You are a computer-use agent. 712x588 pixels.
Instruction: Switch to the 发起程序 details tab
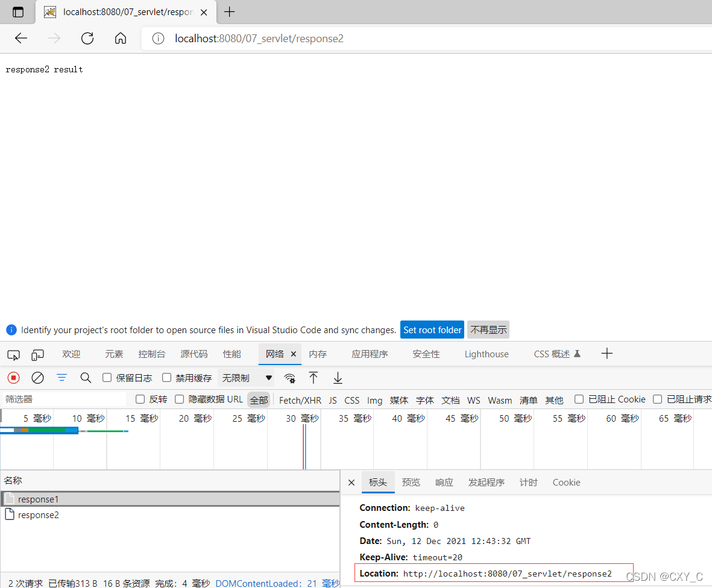pos(487,483)
